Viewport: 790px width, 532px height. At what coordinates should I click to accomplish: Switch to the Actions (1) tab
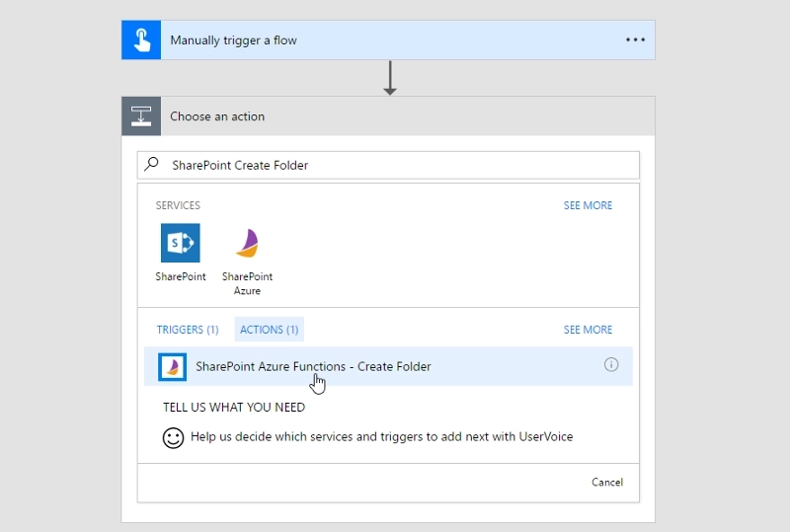point(269,330)
